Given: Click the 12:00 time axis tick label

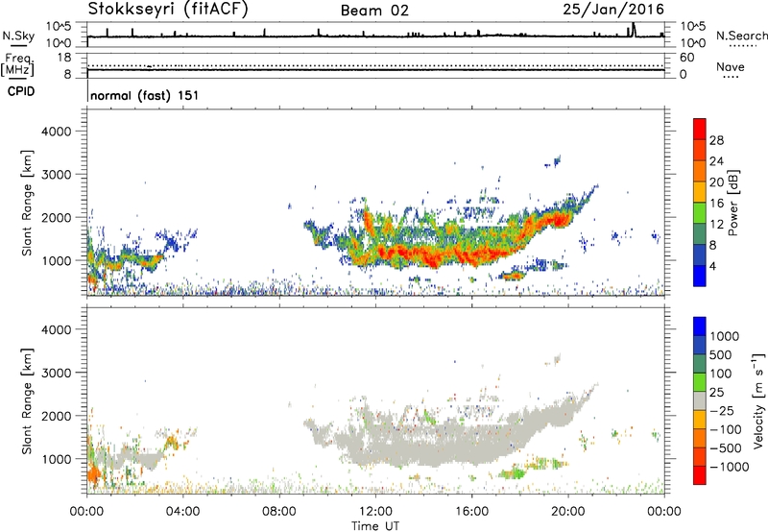Looking at the screenshot, I should (x=375, y=512).
